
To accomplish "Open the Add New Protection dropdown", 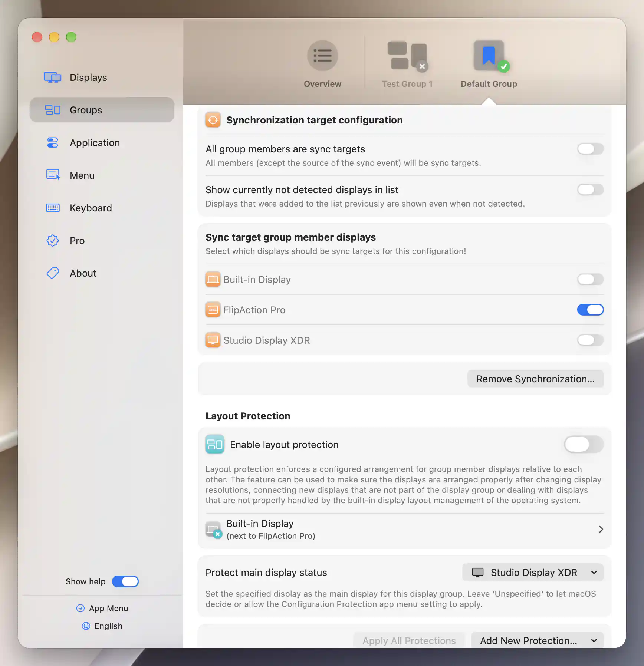I will pyautogui.click(x=538, y=640).
